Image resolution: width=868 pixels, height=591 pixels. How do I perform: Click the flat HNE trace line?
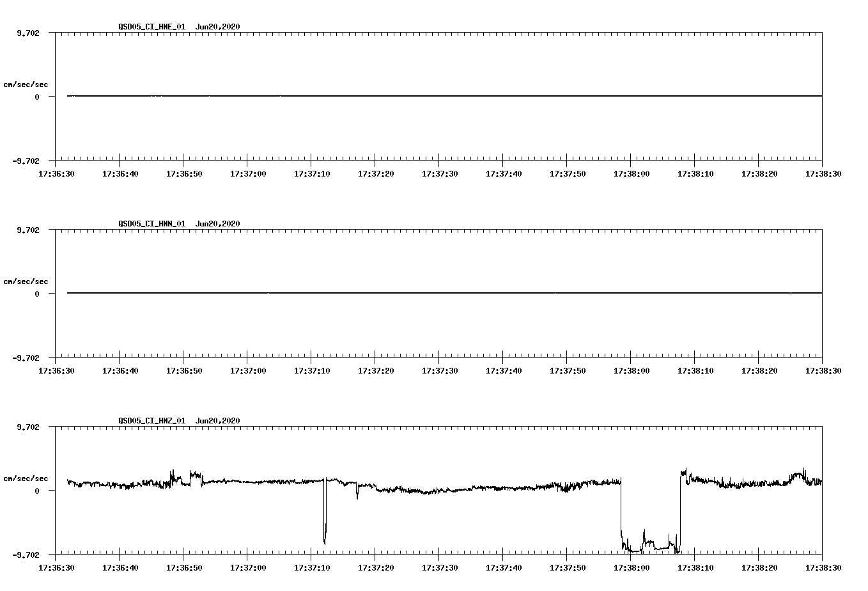444,96
